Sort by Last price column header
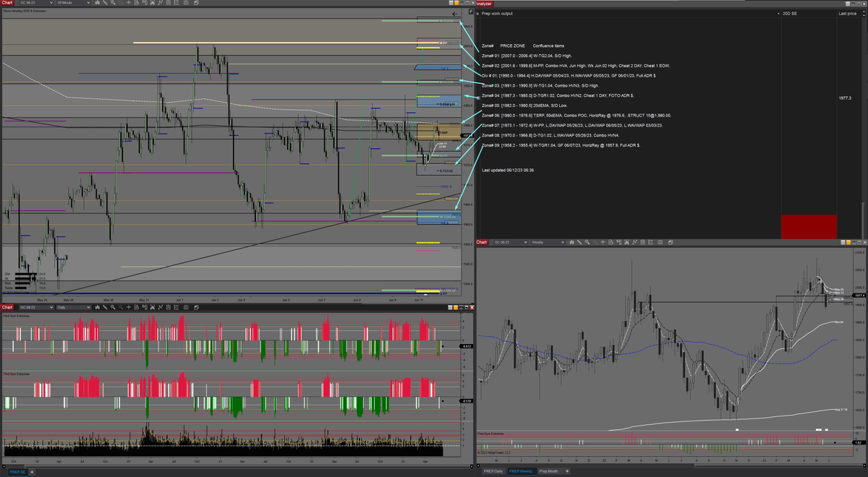868x477 pixels. coord(847,14)
